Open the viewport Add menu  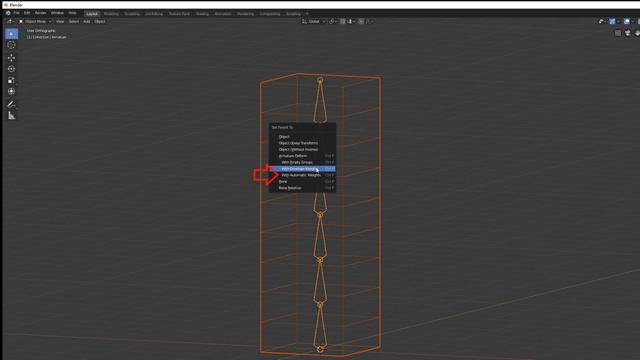[x=87, y=21]
